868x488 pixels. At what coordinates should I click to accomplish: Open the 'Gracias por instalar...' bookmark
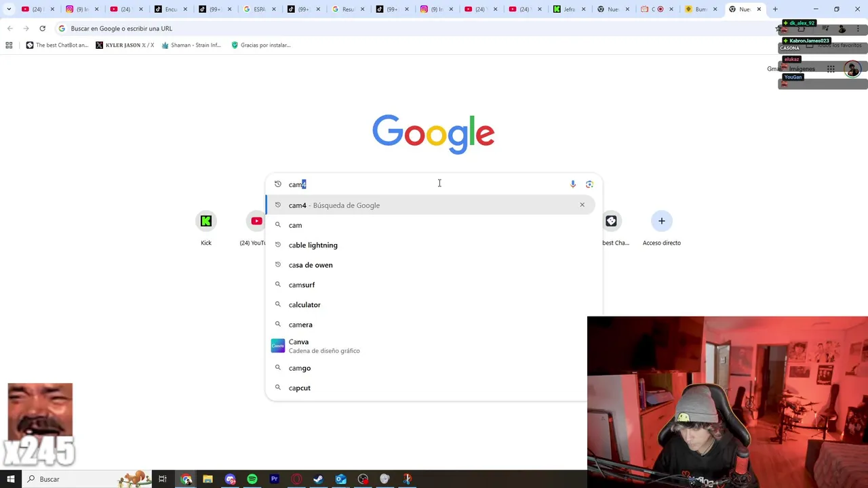pos(261,45)
